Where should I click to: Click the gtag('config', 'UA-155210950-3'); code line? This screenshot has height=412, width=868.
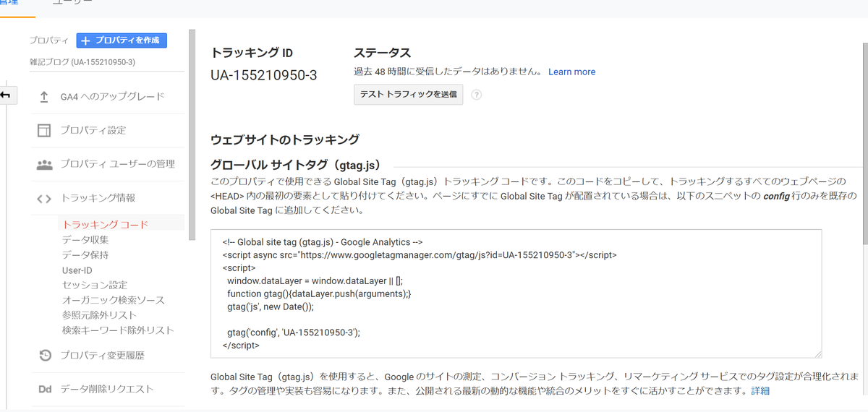click(294, 332)
